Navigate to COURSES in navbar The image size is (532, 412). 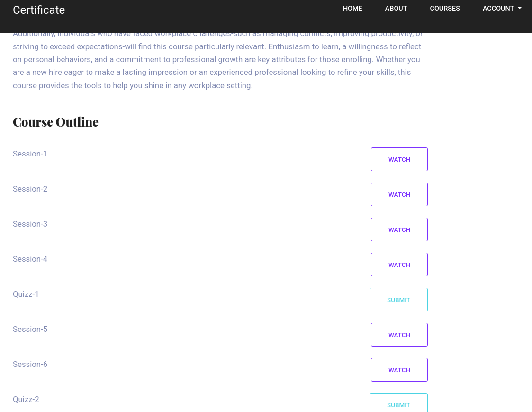pyautogui.click(x=445, y=9)
